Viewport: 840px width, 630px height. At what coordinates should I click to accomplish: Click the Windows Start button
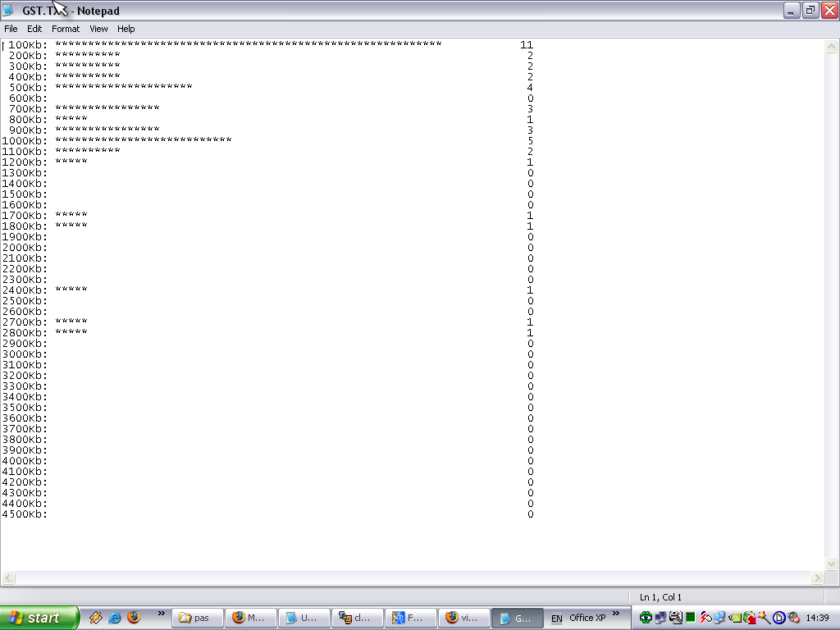39,618
